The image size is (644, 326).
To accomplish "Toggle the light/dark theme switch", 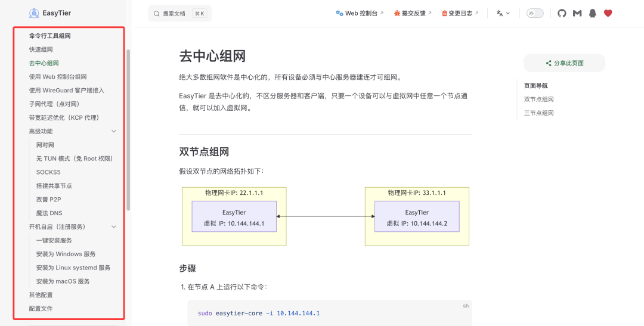I will pos(534,13).
